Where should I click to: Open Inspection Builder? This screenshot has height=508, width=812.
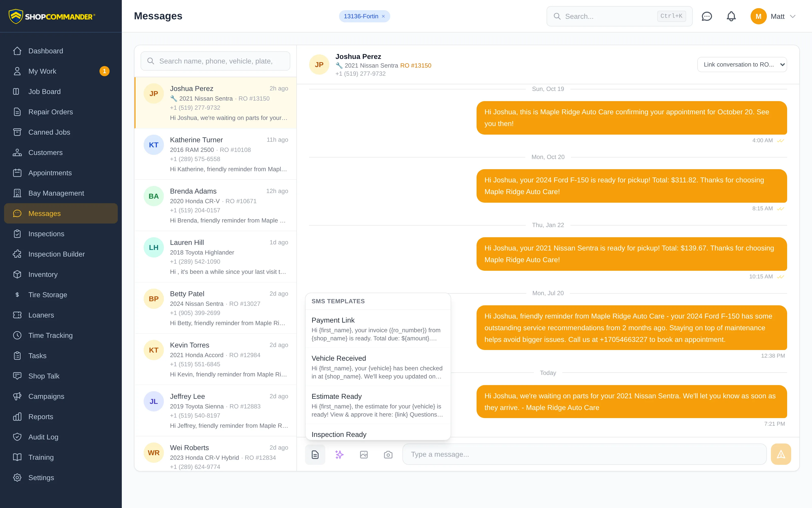click(61, 254)
